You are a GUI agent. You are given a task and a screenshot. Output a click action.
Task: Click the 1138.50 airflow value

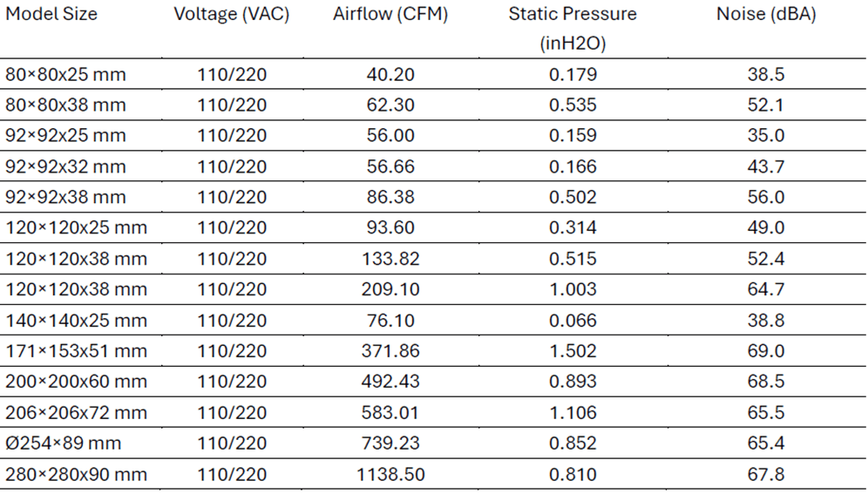click(390, 475)
